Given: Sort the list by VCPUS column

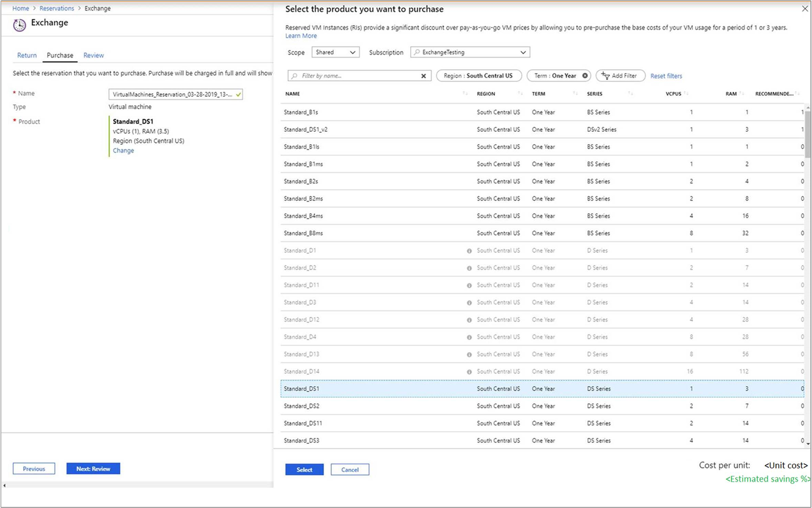Looking at the screenshot, I should coord(686,94).
